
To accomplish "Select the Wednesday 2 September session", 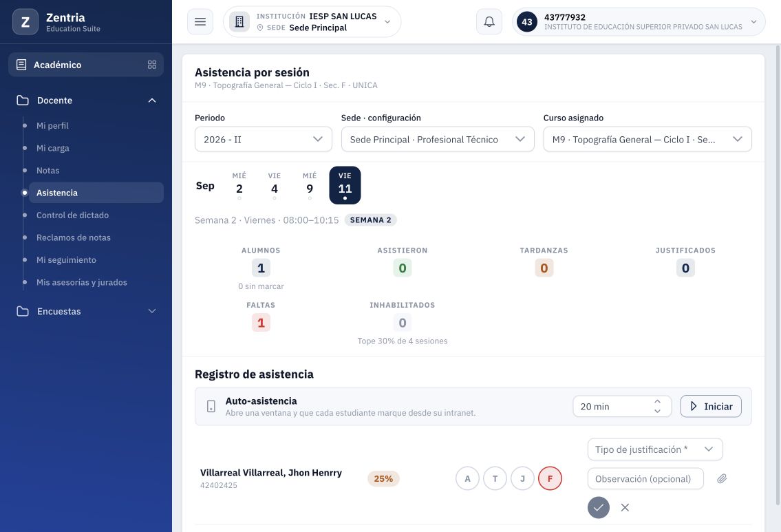I will 239,185.
